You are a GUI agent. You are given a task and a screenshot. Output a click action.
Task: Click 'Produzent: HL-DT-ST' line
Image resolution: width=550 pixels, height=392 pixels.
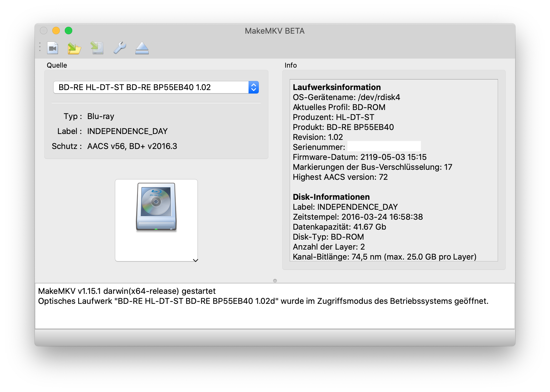point(334,117)
